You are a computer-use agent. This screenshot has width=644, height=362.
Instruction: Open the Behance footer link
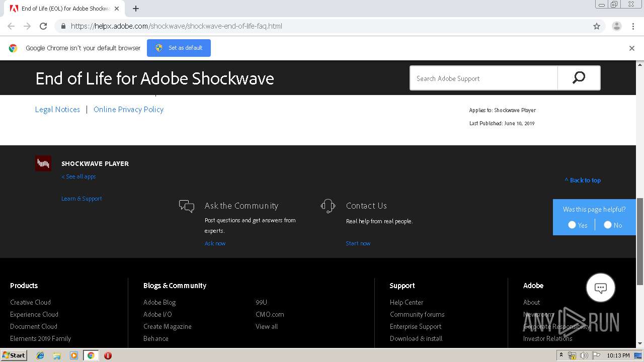pos(156,338)
